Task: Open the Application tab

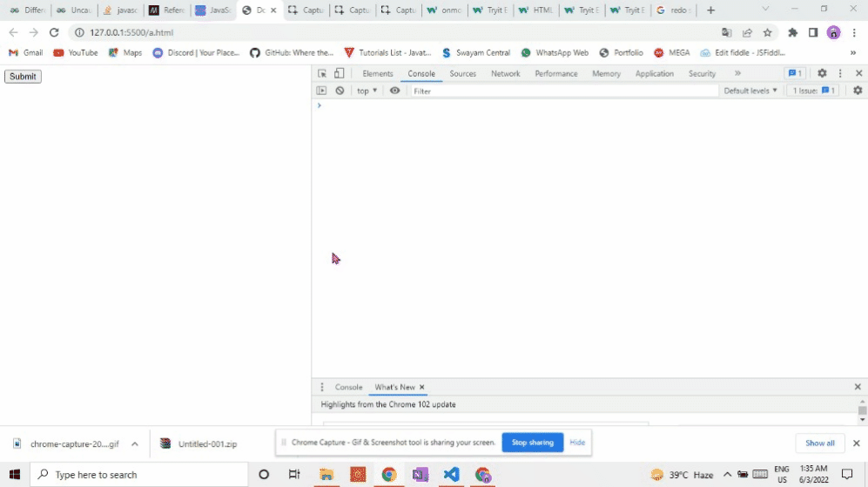Action: (655, 74)
